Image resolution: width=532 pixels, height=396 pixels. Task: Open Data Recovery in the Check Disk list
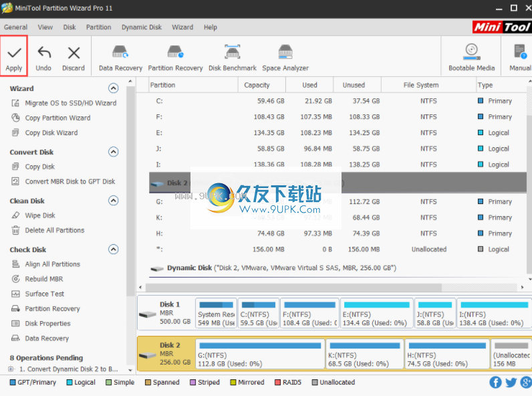[x=40, y=338]
